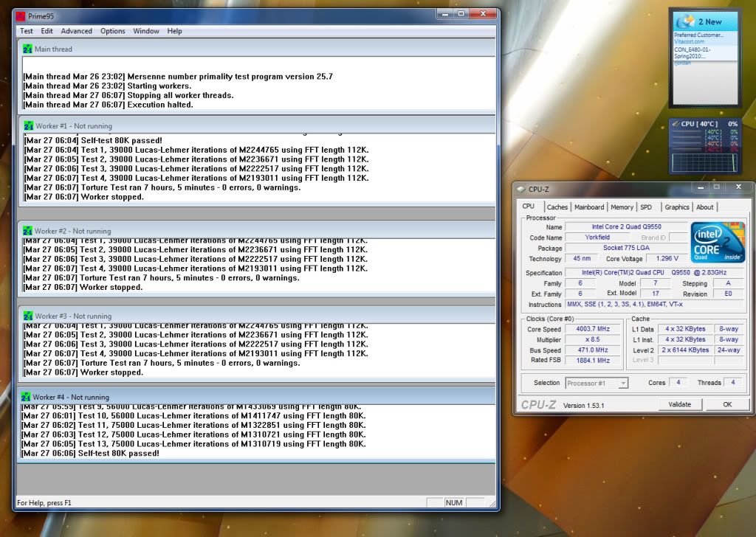Switch to the About tab in CPU-Z
The height and width of the screenshot is (537, 756).
pyautogui.click(x=705, y=207)
